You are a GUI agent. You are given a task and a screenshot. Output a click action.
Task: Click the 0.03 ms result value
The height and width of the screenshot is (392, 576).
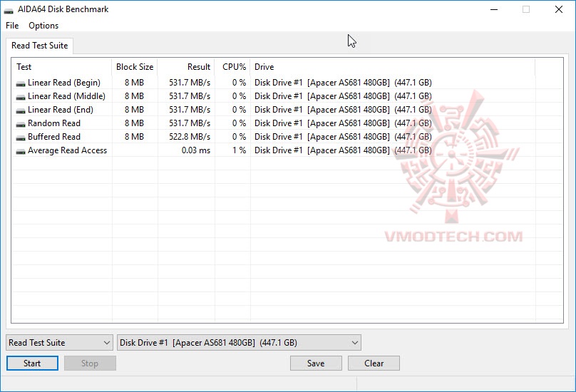[196, 150]
